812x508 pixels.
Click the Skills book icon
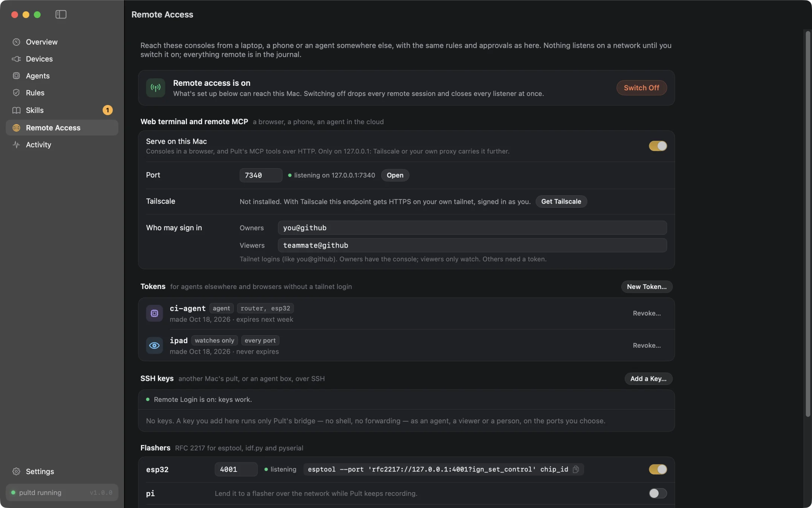(x=16, y=110)
